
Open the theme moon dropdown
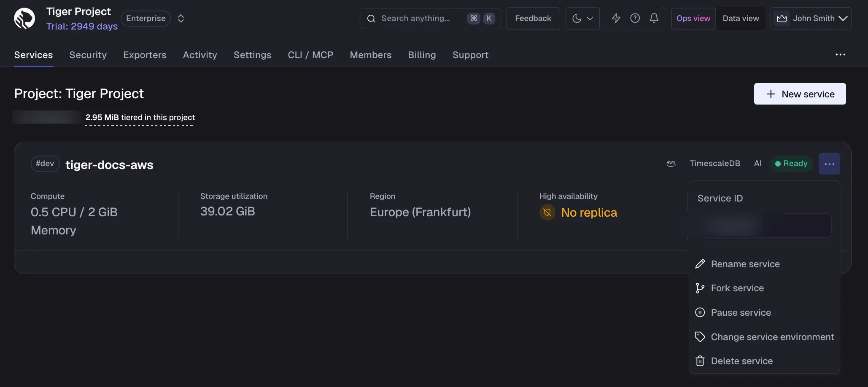pyautogui.click(x=582, y=19)
